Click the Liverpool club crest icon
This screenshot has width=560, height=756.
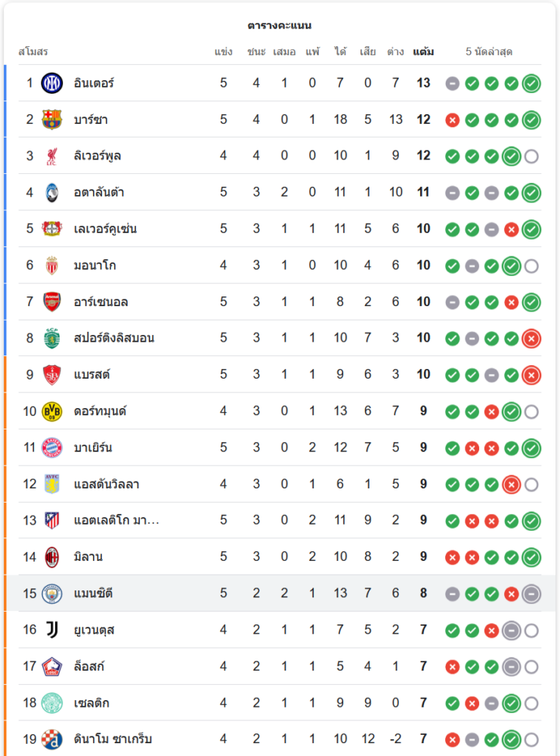51,156
